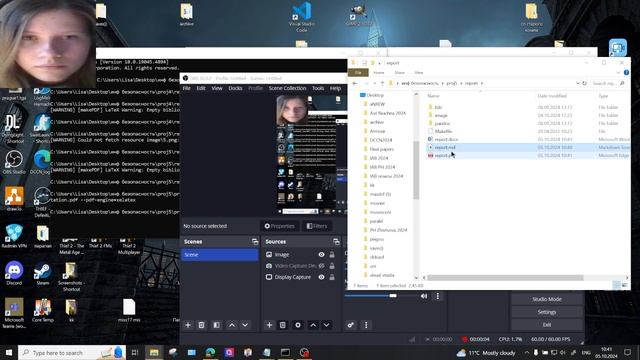Open OBS File menu
The height and width of the screenshot is (360, 640).
187,88
